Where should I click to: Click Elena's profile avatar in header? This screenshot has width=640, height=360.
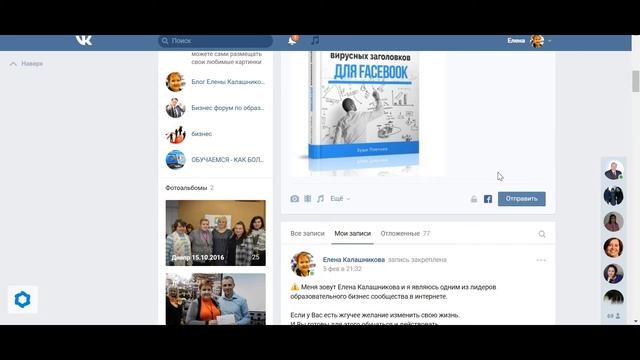point(537,41)
